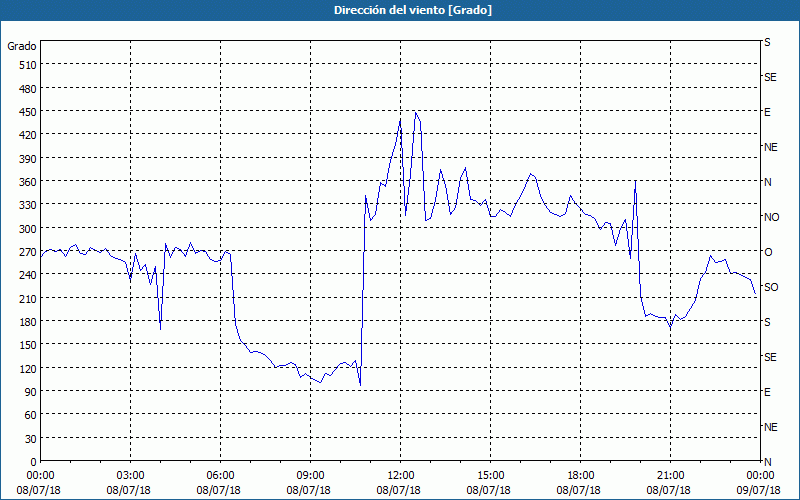Select the 'NO' compass label
The image size is (800, 500).
click(771, 217)
